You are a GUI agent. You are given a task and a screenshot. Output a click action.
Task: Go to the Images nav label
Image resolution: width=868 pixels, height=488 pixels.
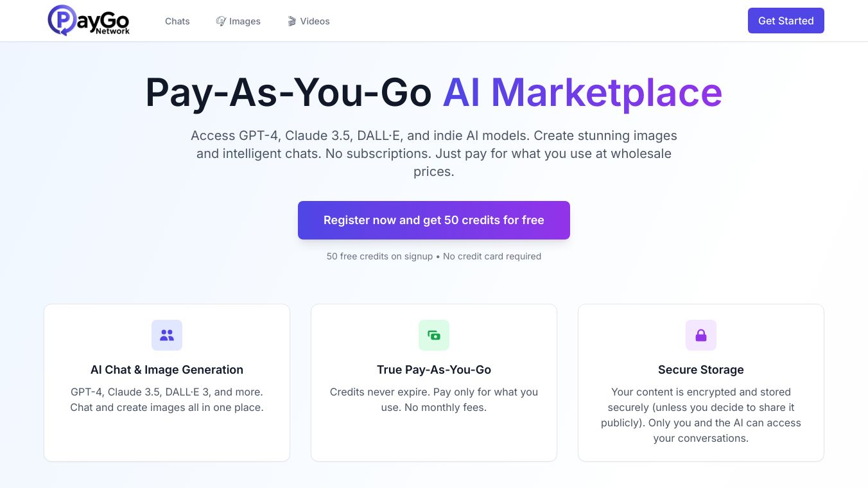(245, 21)
